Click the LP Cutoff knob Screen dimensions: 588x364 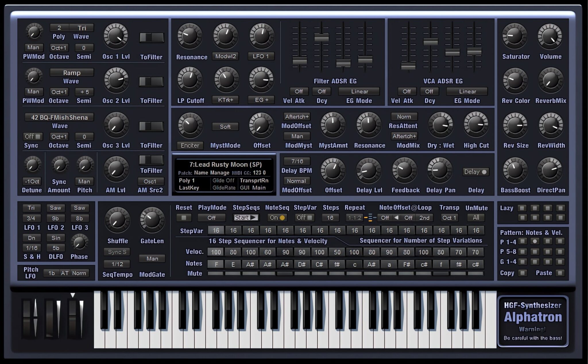tap(190, 80)
